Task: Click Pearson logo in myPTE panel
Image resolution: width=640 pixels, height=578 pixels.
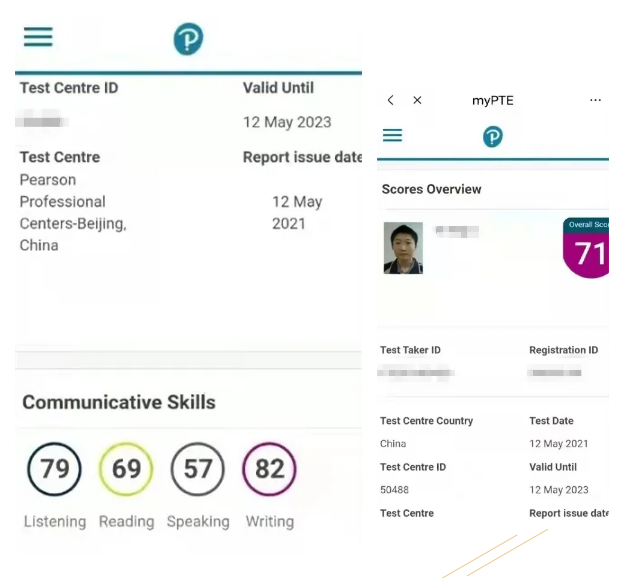Action: coord(493,137)
